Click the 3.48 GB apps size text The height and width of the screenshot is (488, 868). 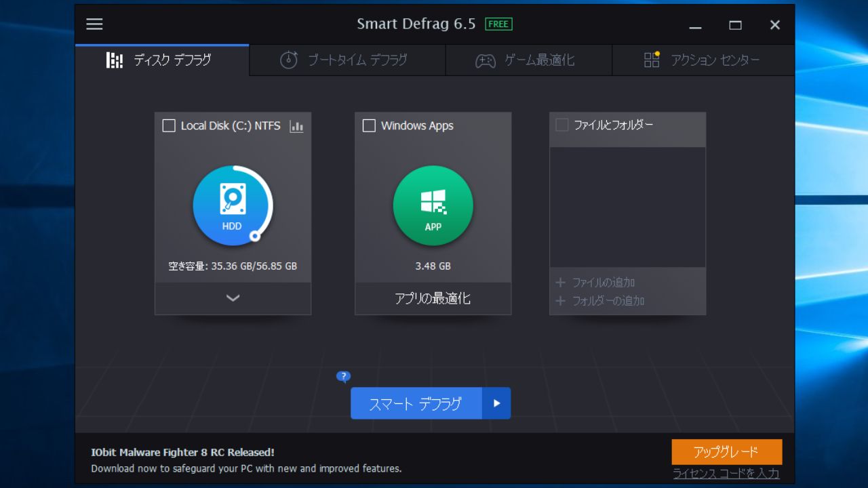tap(433, 266)
